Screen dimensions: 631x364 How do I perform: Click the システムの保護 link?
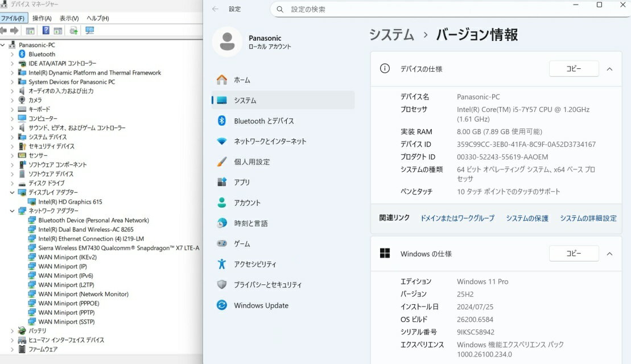click(527, 218)
